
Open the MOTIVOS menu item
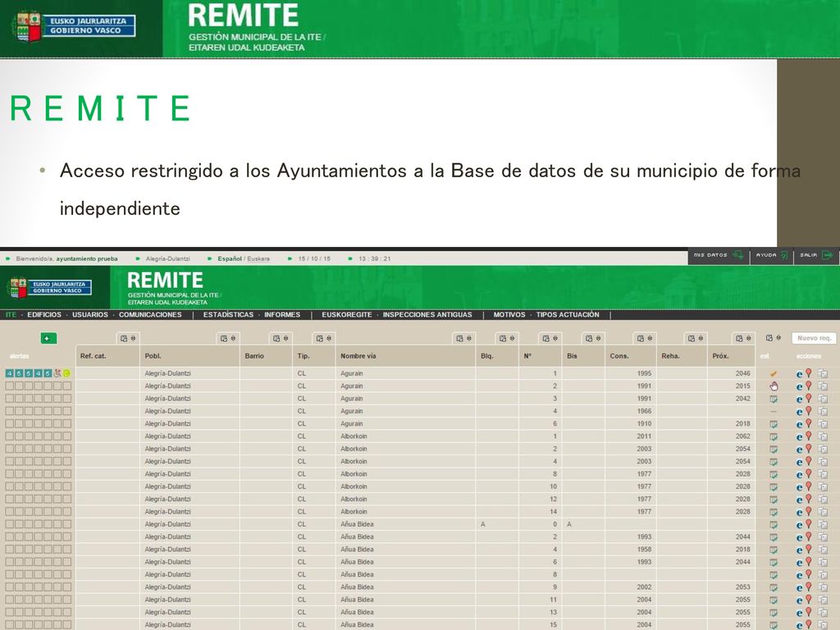click(509, 315)
